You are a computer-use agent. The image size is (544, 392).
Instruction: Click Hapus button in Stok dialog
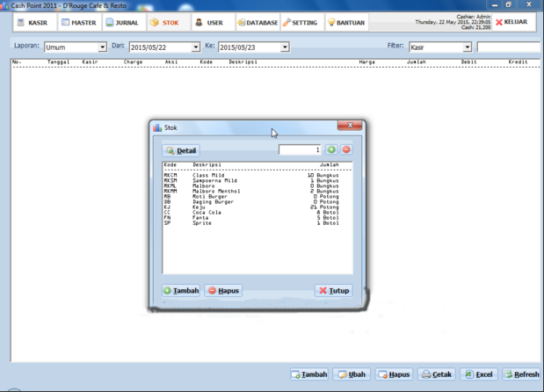tap(223, 290)
